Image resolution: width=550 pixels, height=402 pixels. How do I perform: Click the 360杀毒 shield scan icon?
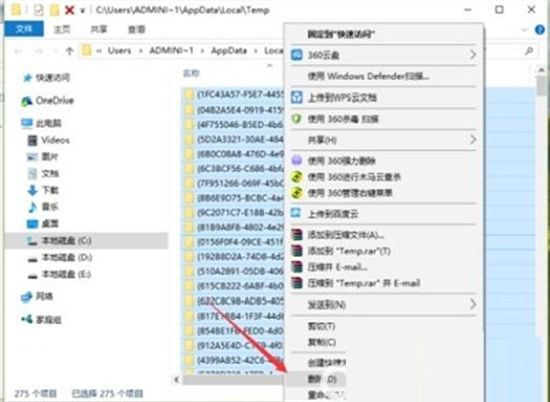pos(297,119)
